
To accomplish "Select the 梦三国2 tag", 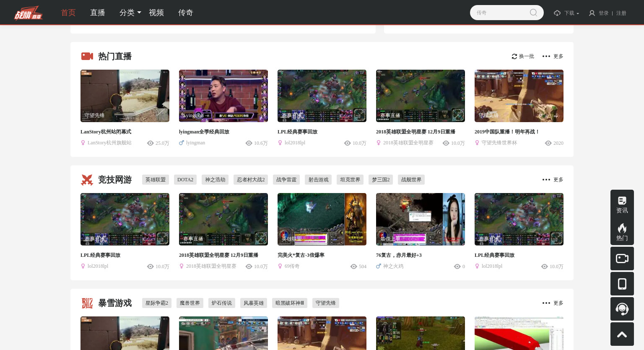I will click(x=381, y=180).
